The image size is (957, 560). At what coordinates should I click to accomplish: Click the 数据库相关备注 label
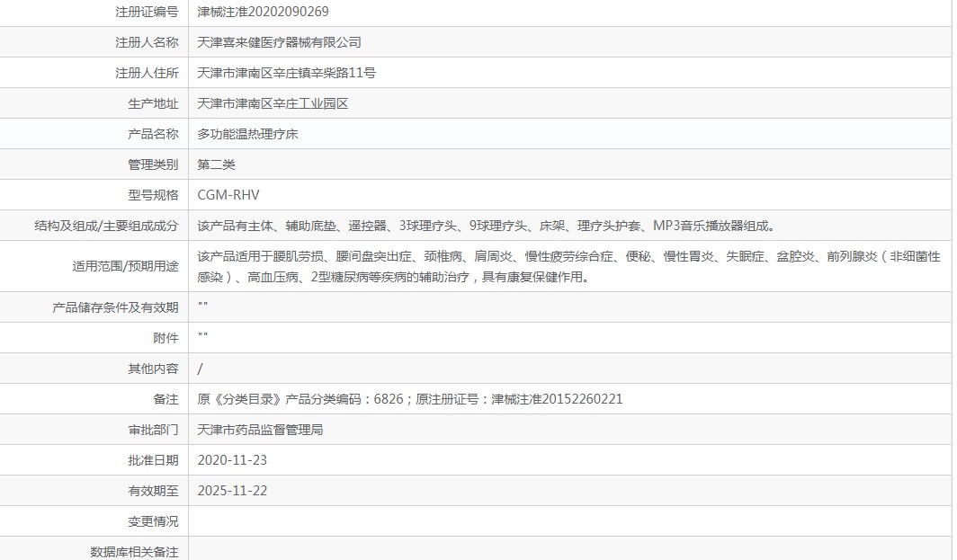pos(134,551)
